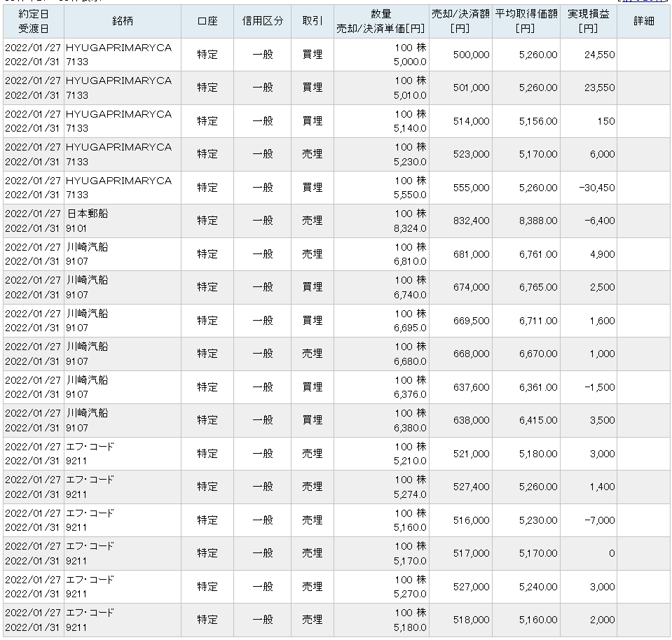Select the realized profit value 4,900

pos(602,254)
